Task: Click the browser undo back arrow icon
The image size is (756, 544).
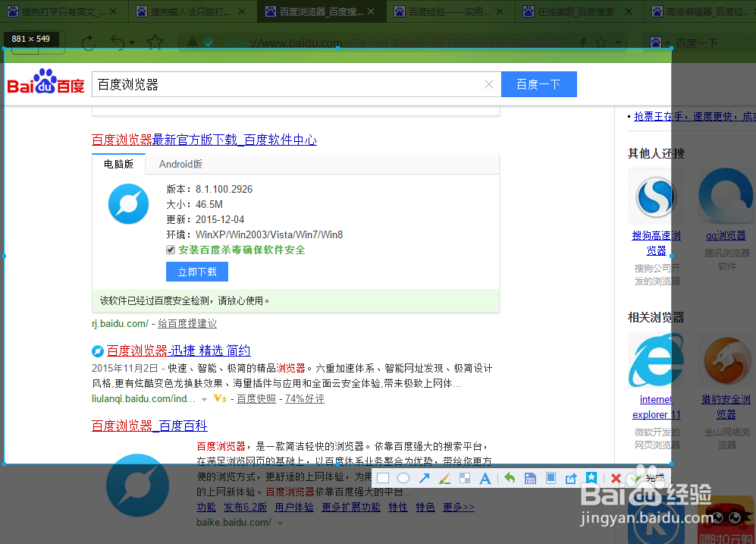Action: pyautogui.click(x=118, y=42)
